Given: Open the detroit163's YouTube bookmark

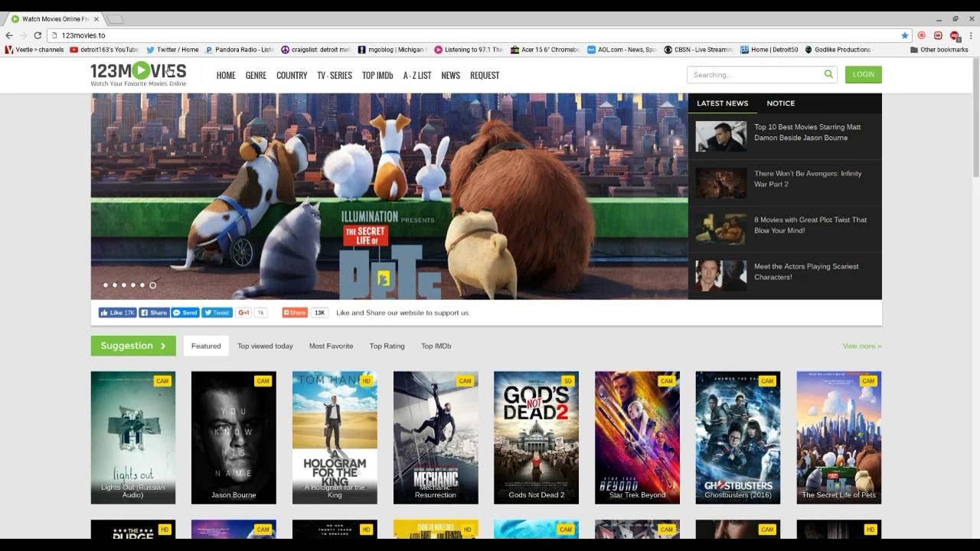Looking at the screenshot, I should [x=104, y=50].
